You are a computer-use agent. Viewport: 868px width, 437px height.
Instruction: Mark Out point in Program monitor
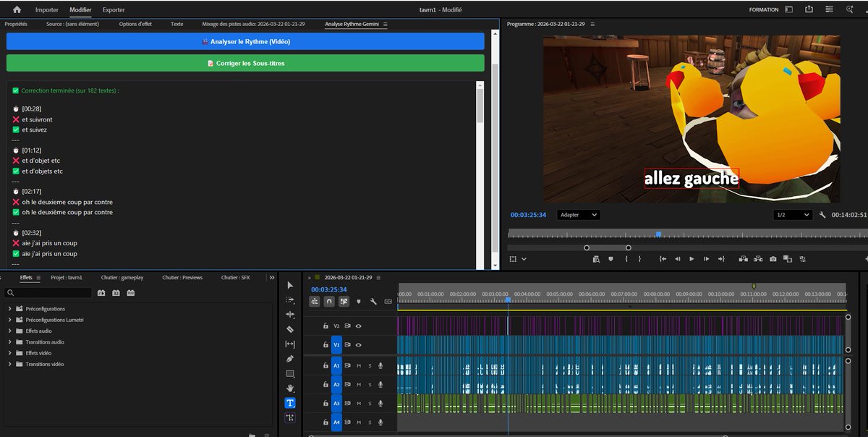[640, 258]
